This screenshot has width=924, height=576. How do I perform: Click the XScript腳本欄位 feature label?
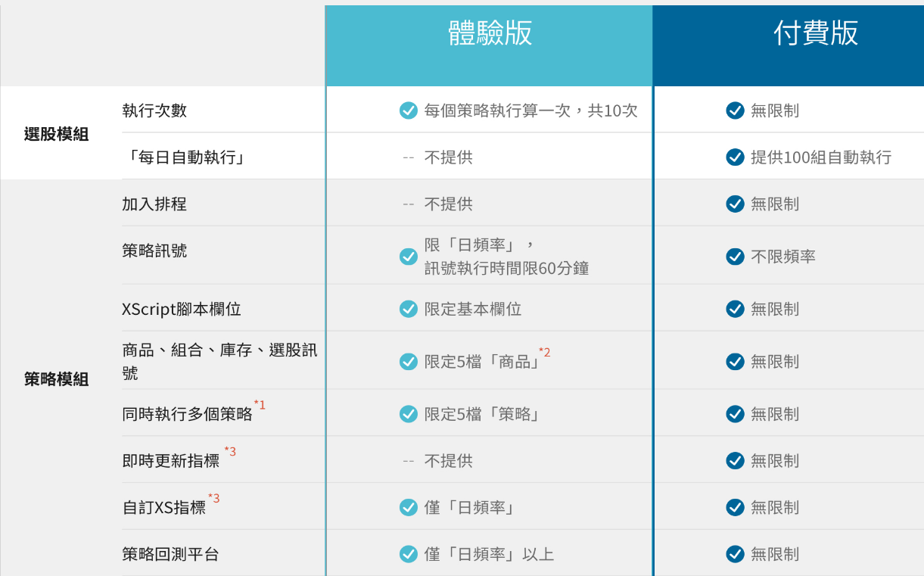[x=182, y=309]
